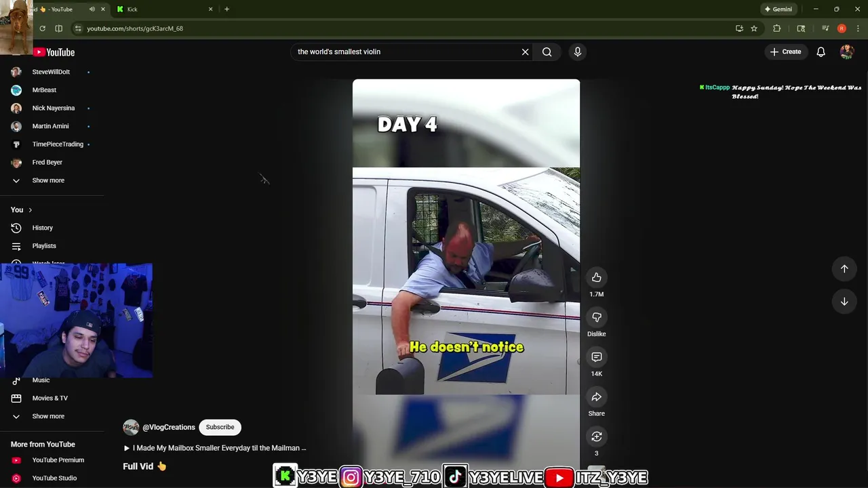Open the Nick Nayersina channel

click(52, 108)
